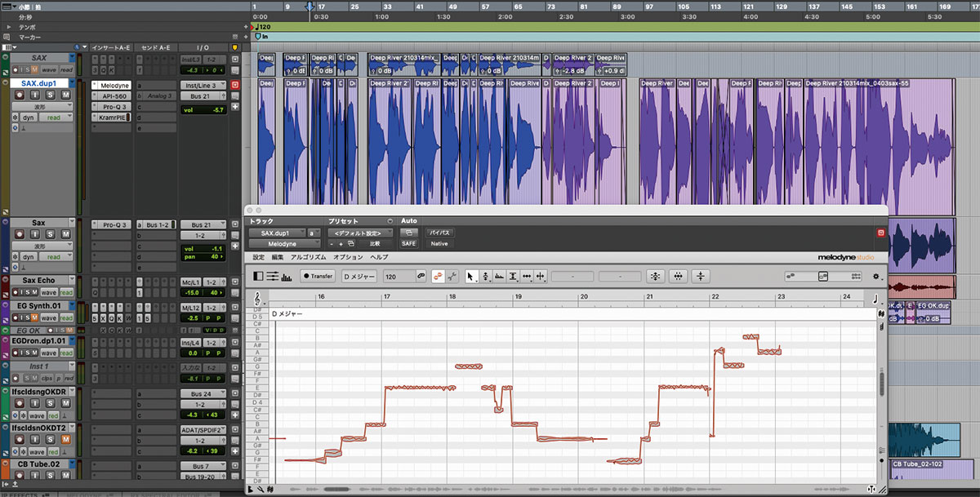
Task: Mute the SAX.dup1 track
Action: click(x=65, y=95)
